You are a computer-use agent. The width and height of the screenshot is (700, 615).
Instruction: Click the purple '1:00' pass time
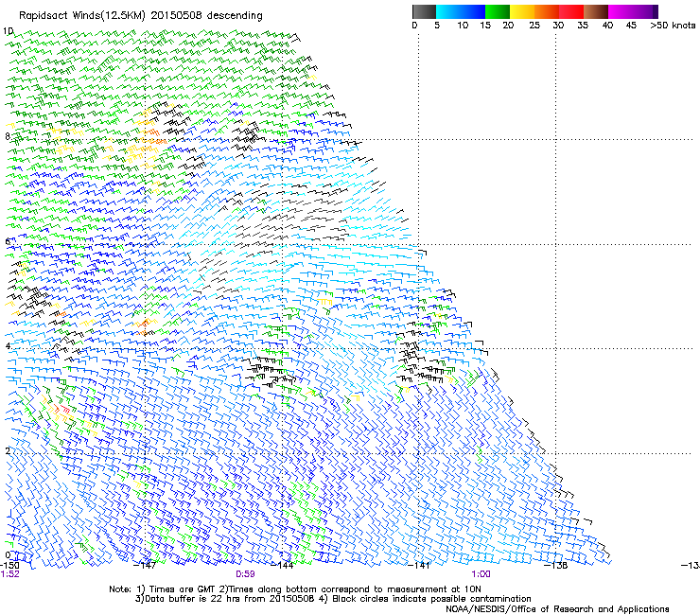click(x=481, y=574)
